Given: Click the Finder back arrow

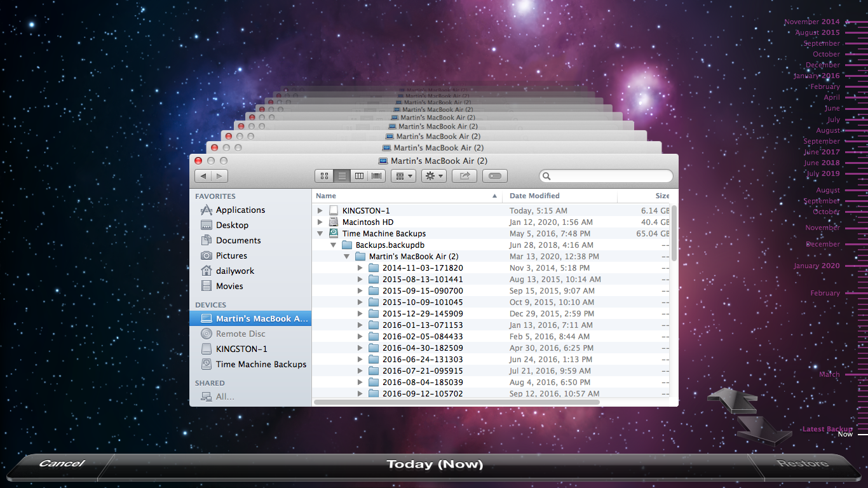Looking at the screenshot, I should coord(203,176).
